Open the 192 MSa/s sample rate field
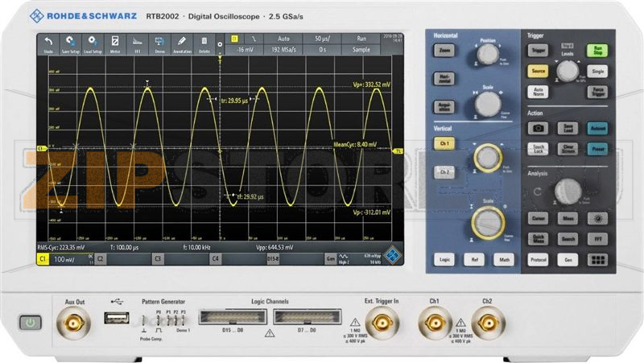 point(283,49)
